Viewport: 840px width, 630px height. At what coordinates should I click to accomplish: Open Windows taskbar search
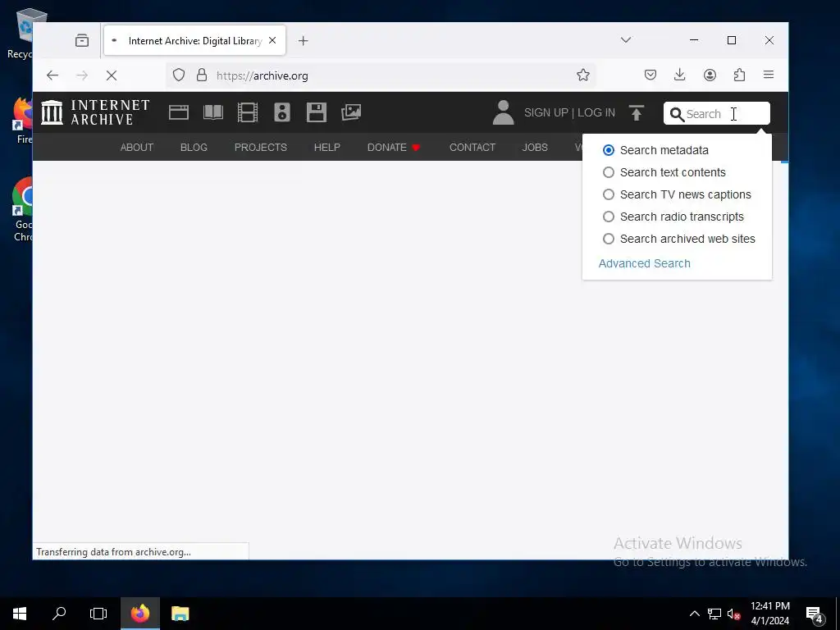click(x=59, y=614)
